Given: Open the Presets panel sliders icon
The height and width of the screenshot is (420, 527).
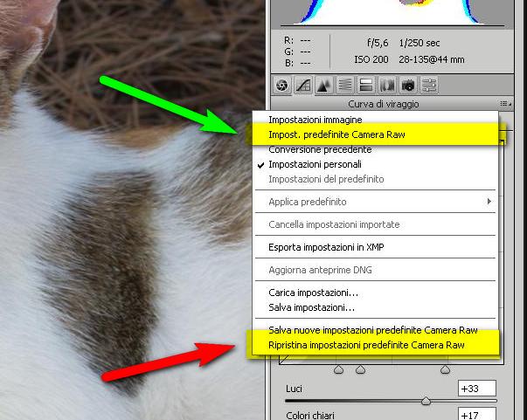Looking at the screenshot, I should coord(429,85).
